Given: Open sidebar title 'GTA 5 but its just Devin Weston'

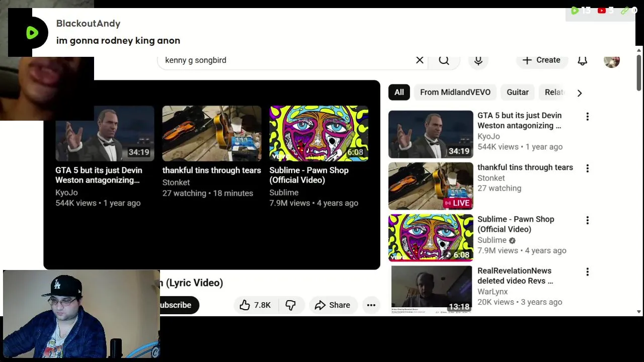Looking at the screenshot, I should 519,121.
